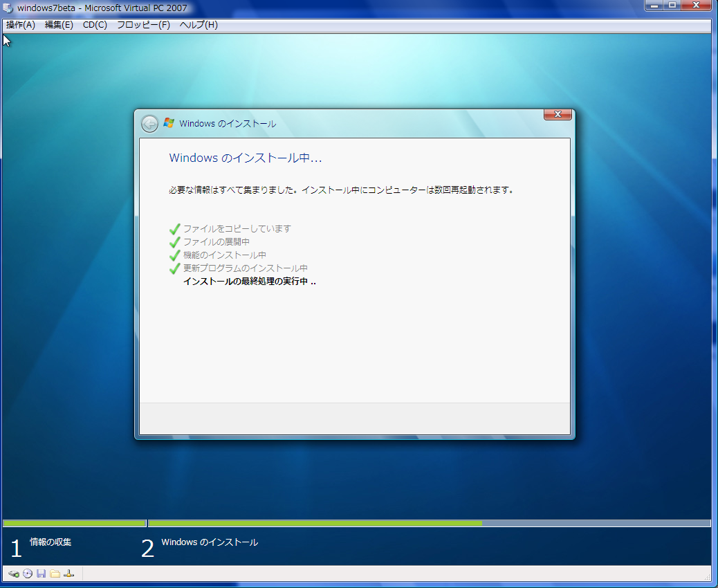Click the checkmark beside 更新プログラムのインストール中

pos(174,268)
